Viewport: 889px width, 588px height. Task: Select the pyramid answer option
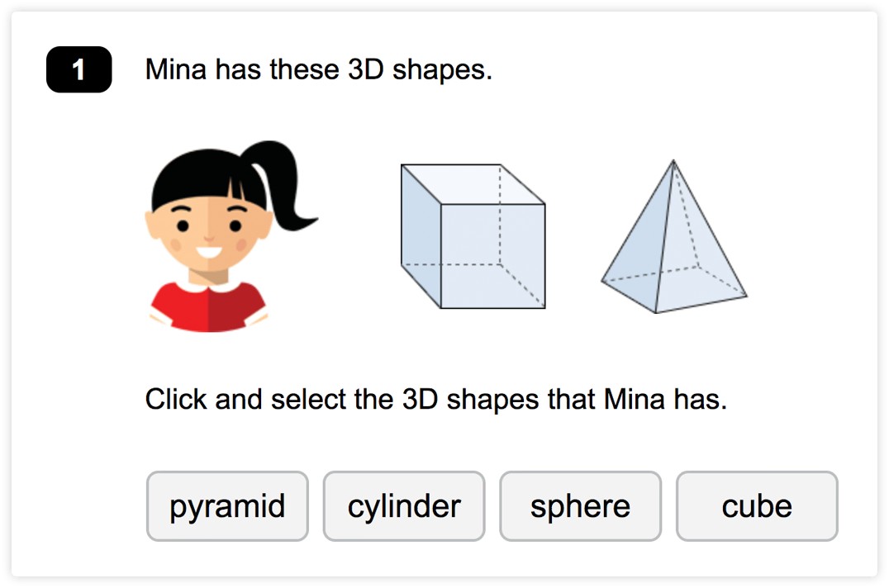tap(227, 506)
